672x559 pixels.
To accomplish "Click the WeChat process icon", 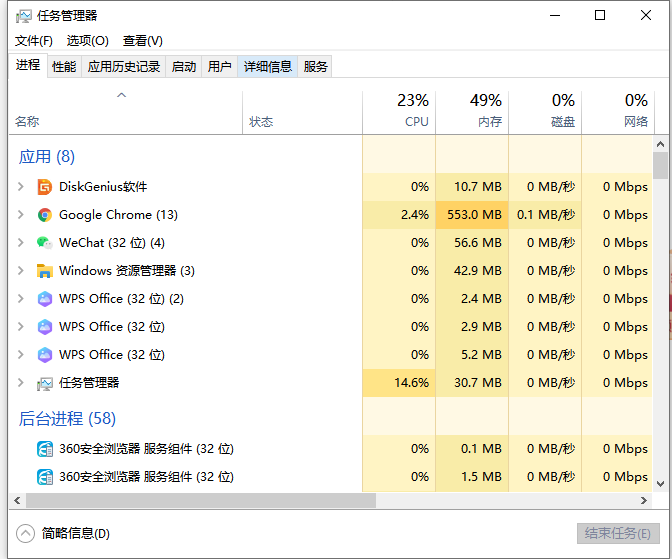I will [x=45, y=243].
